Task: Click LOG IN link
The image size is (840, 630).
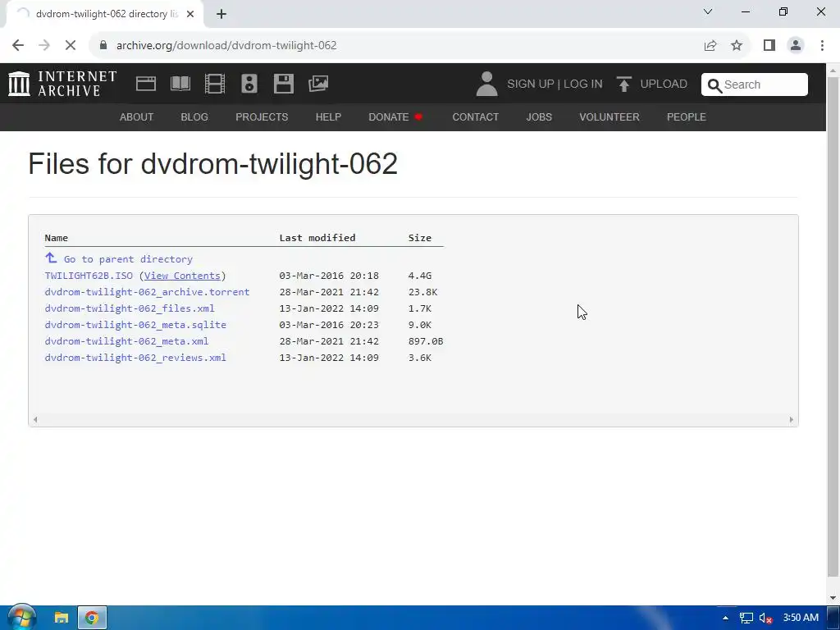Action: (x=583, y=84)
